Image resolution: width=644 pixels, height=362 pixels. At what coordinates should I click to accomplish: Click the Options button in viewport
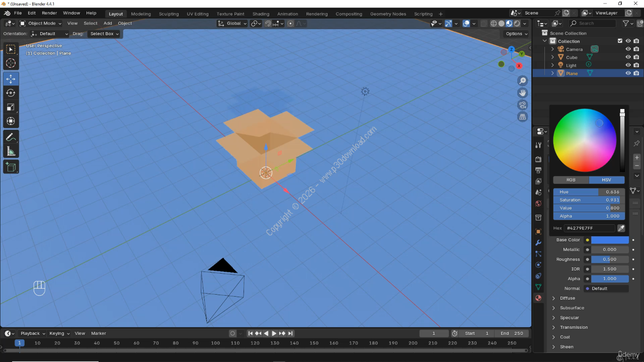(516, 34)
